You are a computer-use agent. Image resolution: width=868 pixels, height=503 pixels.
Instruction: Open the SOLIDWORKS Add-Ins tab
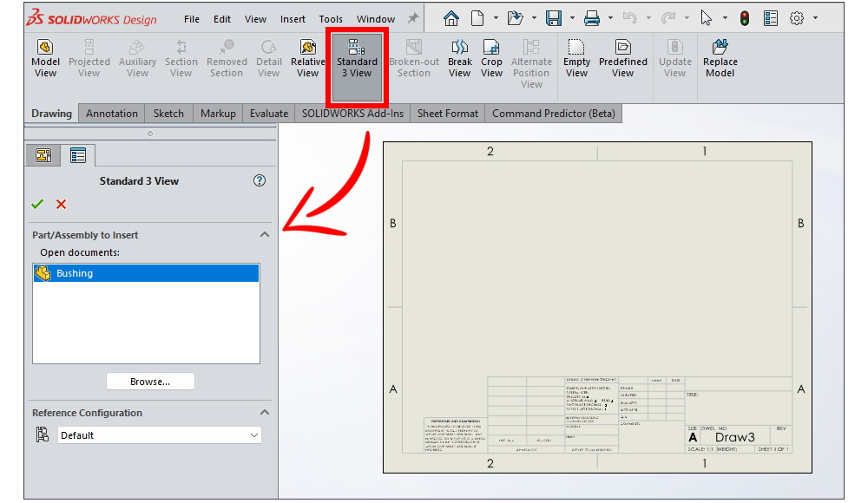352,114
